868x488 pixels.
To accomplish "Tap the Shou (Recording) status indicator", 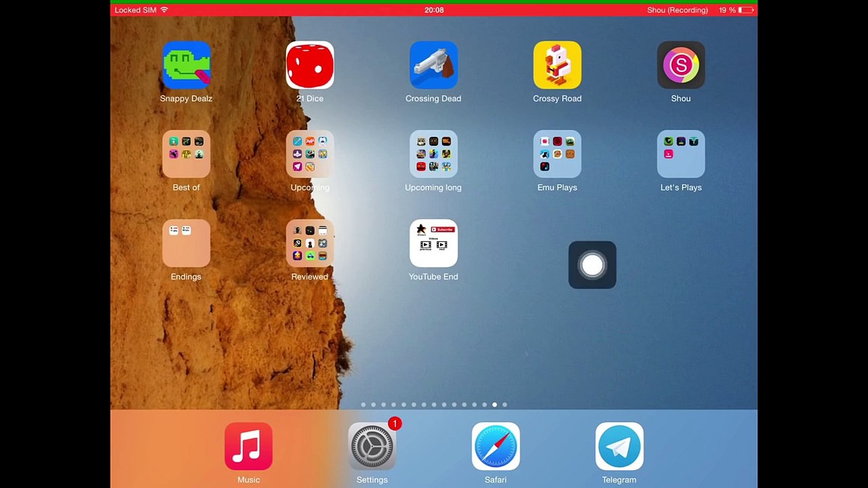I will [677, 10].
